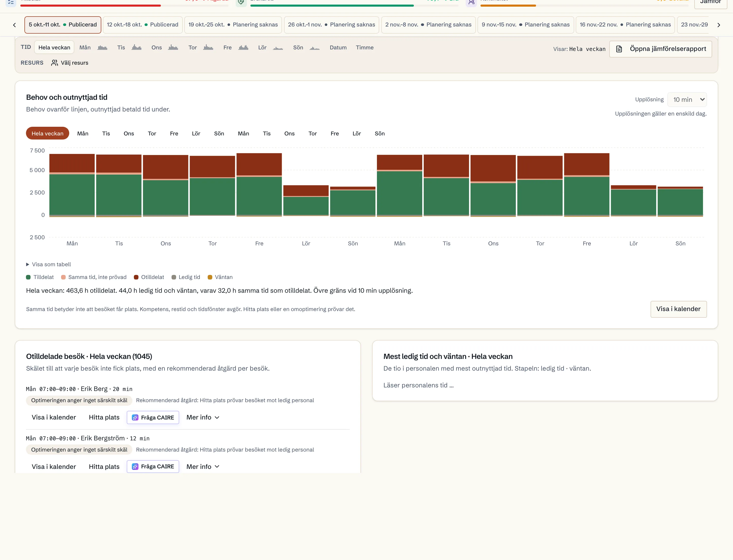
Task: Click the document icon in Öppna jämförelserapport
Action: (x=619, y=49)
